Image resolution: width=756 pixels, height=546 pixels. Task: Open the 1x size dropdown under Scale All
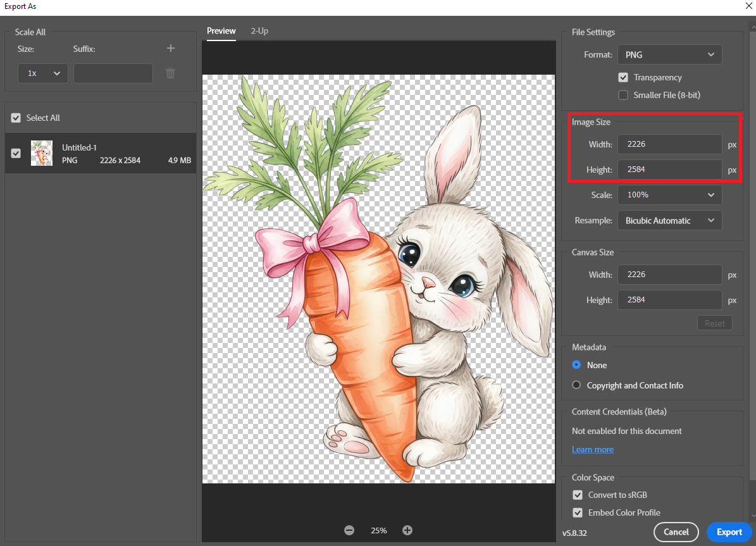(x=42, y=73)
